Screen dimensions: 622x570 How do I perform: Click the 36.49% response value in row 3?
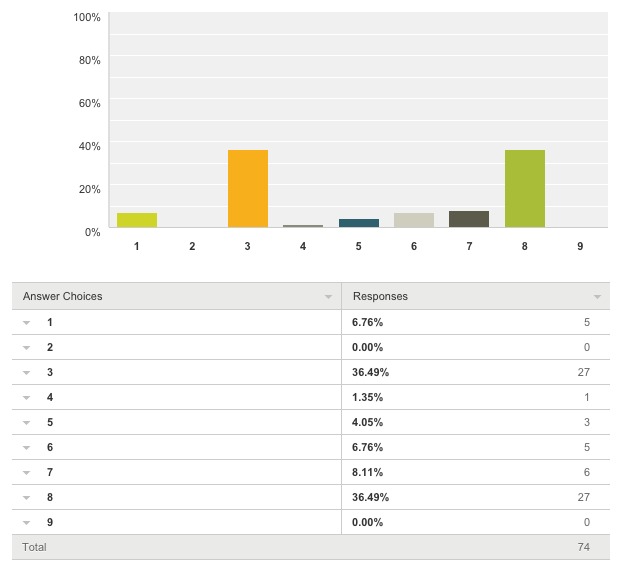(x=371, y=372)
